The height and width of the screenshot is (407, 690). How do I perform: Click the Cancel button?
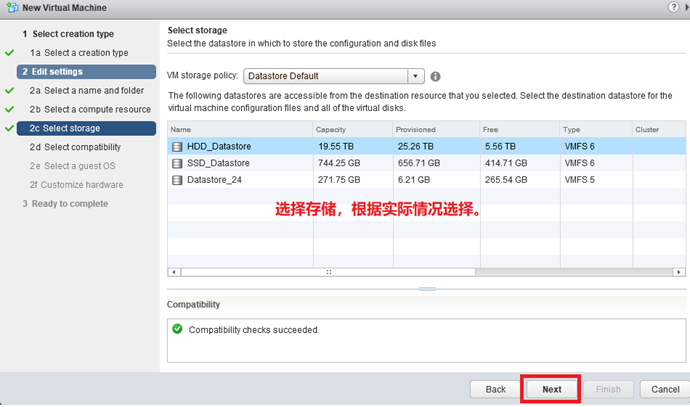point(665,389)
